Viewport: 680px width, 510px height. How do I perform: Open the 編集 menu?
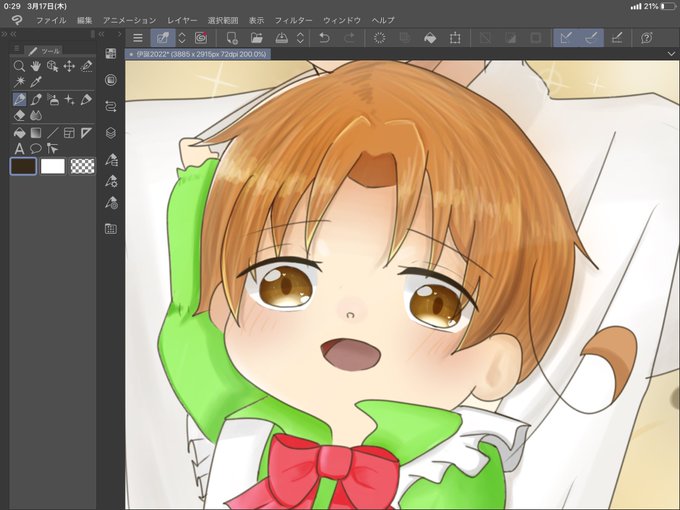85,20
